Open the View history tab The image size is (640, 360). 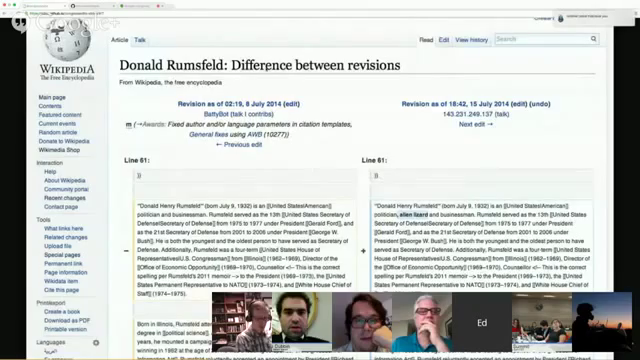tap(471, 40)
